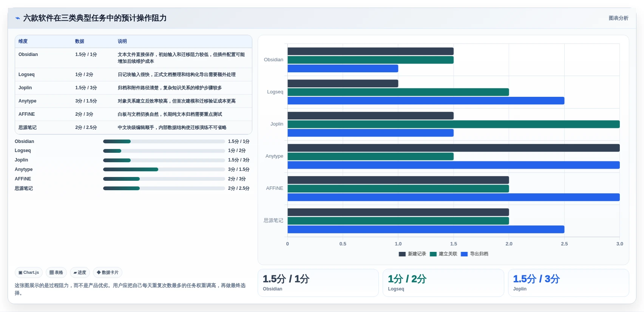The width and height of the screenshot is (644, 312).
Task: Click the chart icon beside the page title
Action: (x=17, y=18)
